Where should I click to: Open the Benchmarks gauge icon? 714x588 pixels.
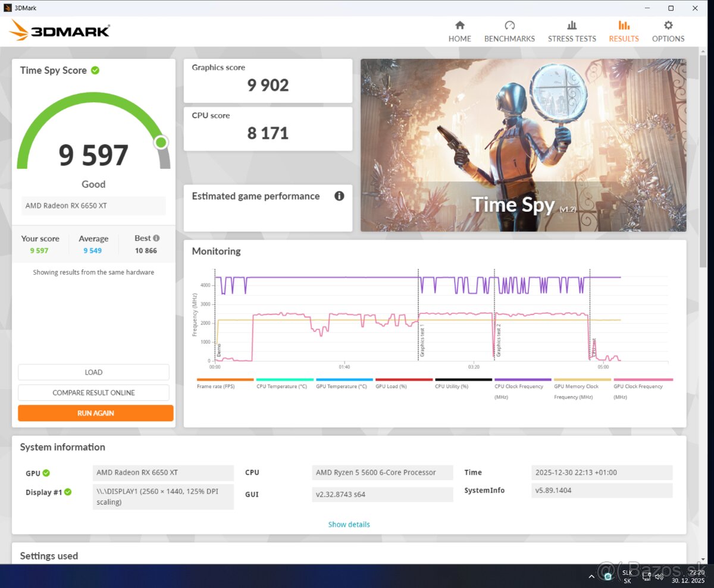[x=509, y=26]
